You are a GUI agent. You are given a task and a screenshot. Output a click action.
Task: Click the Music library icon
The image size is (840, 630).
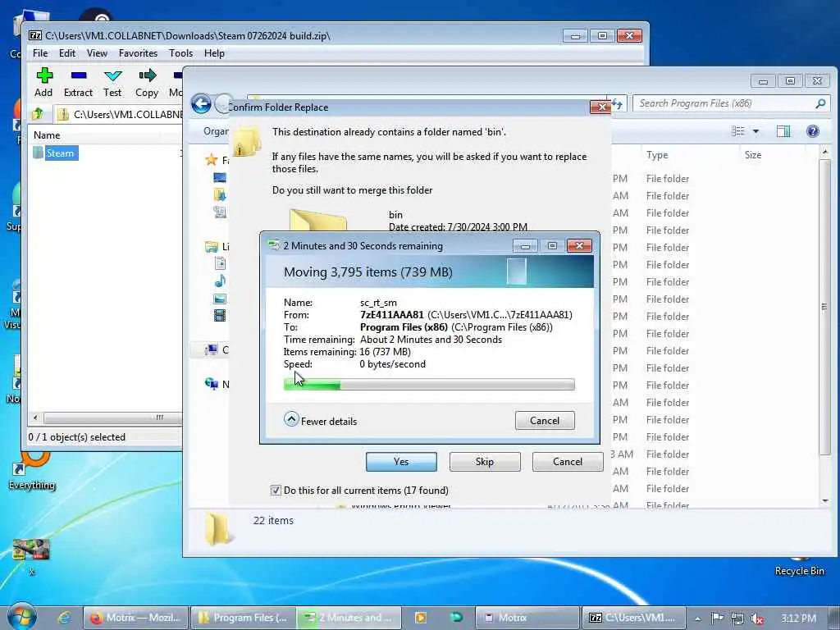click(x=220, y=281)
